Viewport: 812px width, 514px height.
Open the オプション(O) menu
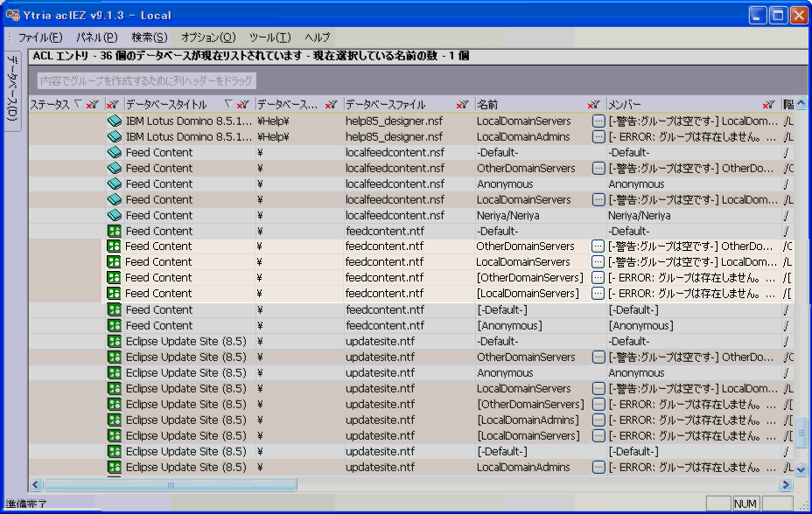[x=208, y=38]
